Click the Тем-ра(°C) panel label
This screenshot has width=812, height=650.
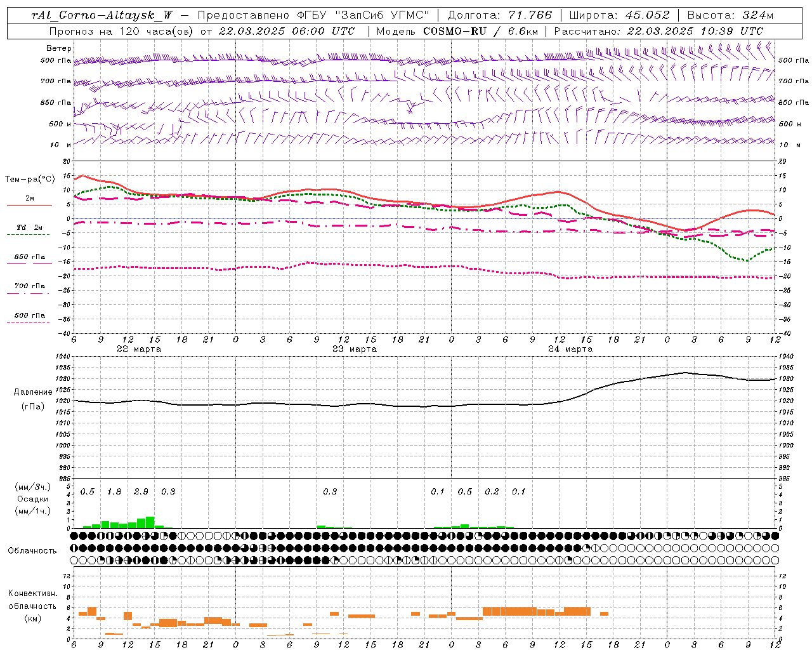tap(30, 180)
